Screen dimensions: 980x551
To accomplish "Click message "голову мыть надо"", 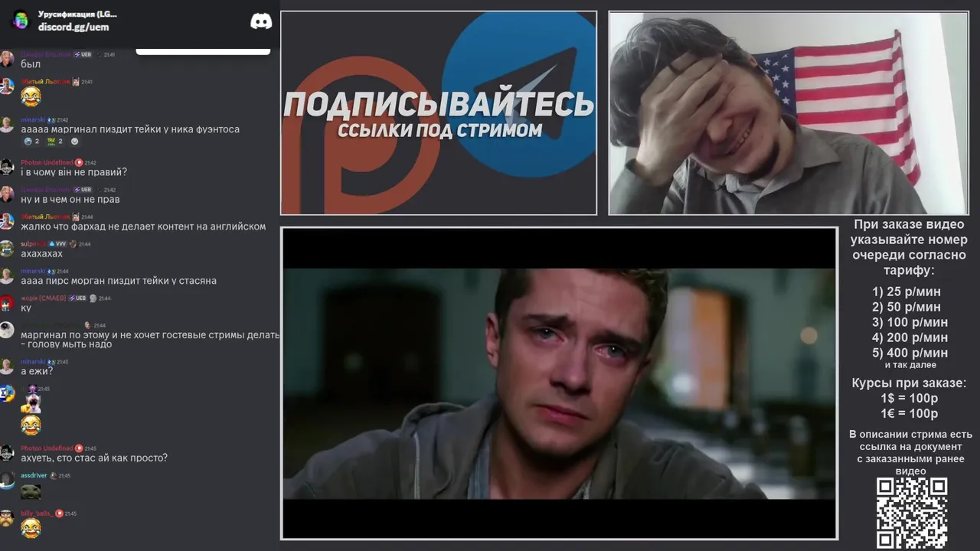I will 70,344.
